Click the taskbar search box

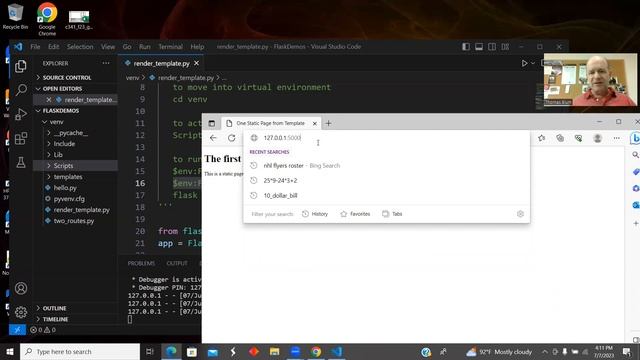click(80, 351)
